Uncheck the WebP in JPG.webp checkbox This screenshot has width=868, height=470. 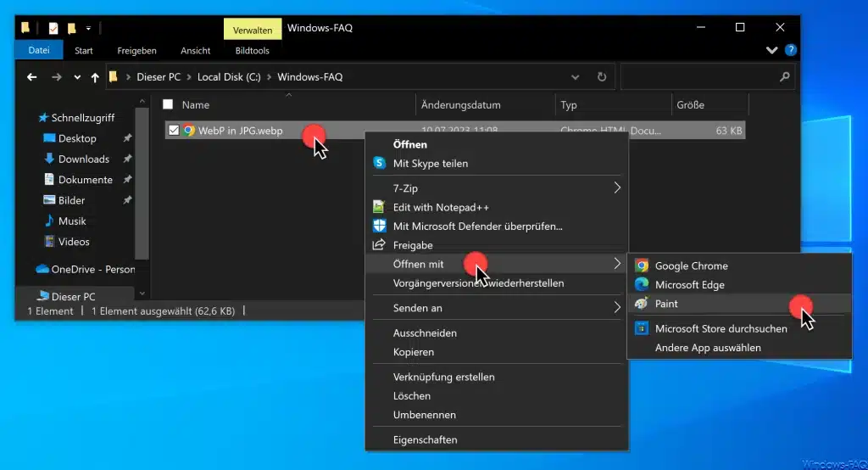click(174, 131)
